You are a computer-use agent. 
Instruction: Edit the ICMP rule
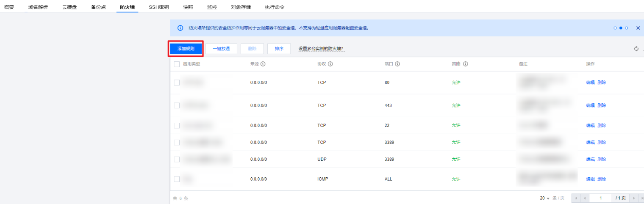(x=590, y=179)
